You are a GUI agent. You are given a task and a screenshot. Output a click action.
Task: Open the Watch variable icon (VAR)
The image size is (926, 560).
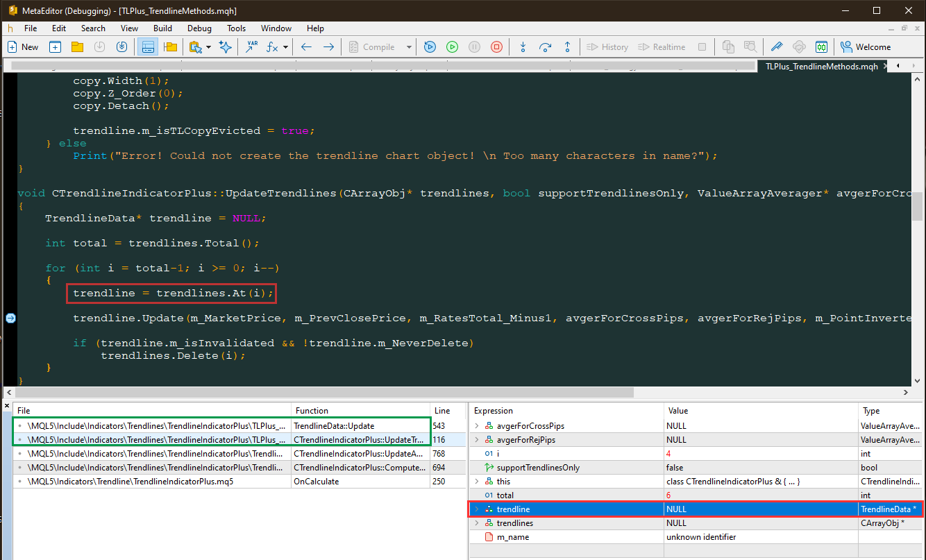(x=251, y=46)
